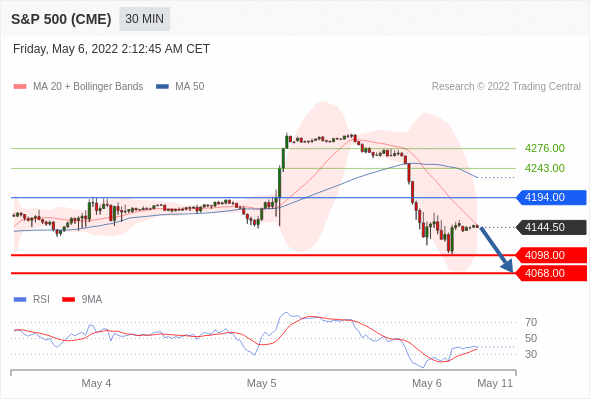The height and width of the screenshot is (400, 590).
Task: Click the blue downward forecast arrow
Action: (x=496, y=249)
